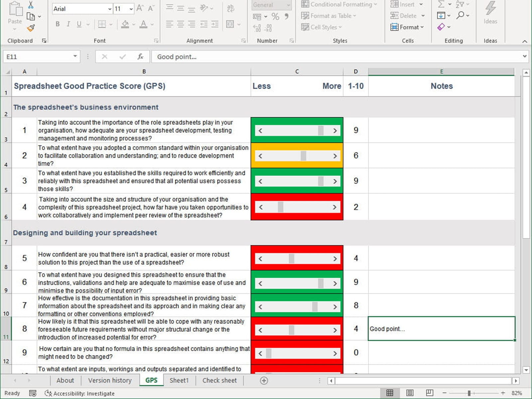Open the Conditional Formatting dropdown
532x399 pixels.
pos(339,5)
